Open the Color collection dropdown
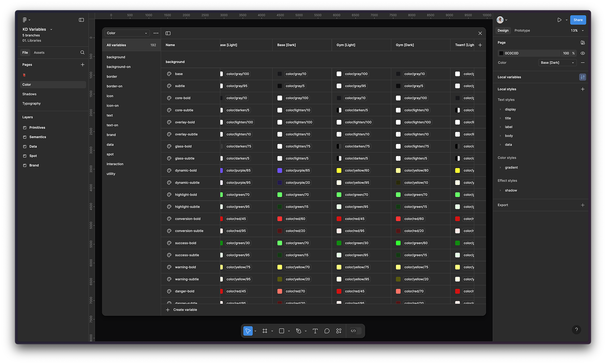The height and width of the screenshot is (364, 606). pyautogui.click(x=127, y=33)
